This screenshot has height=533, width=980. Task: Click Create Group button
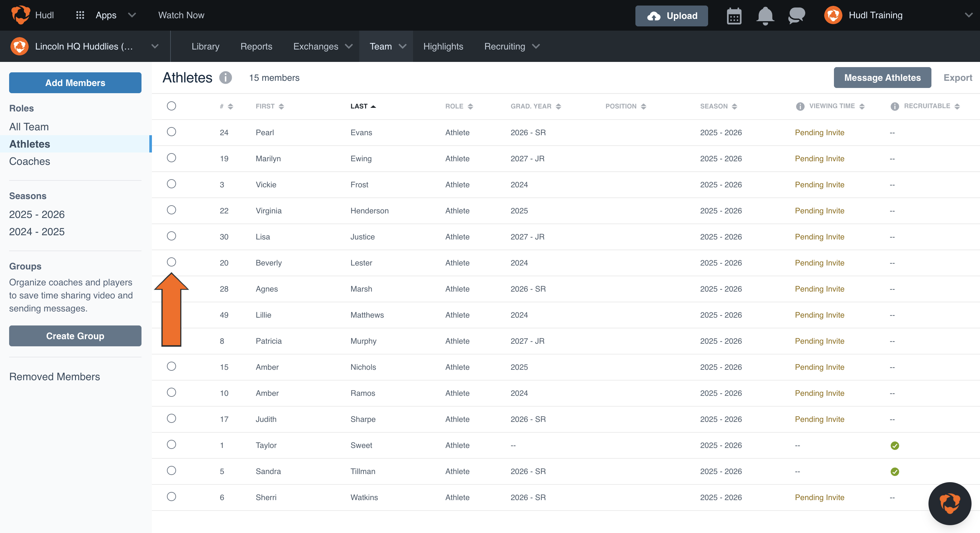click(x=75, y=336)
